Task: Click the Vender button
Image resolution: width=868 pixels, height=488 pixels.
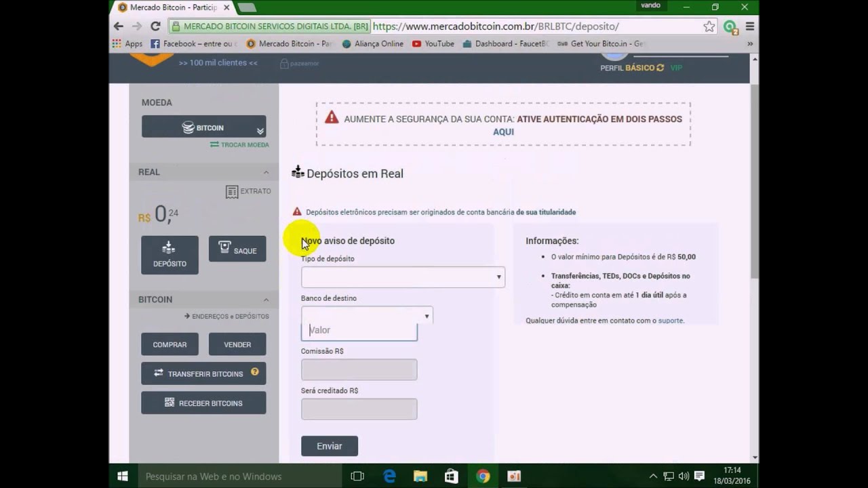Action: click(x=237, y=344)
